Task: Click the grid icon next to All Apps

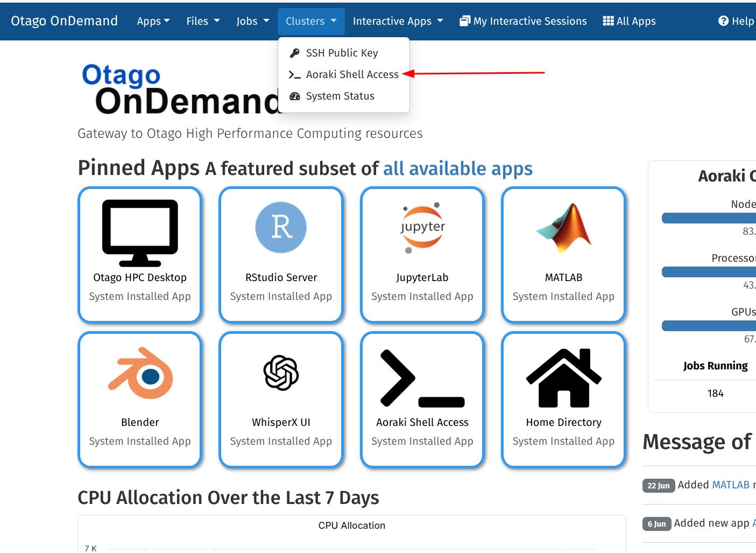Action: point(608,21)
